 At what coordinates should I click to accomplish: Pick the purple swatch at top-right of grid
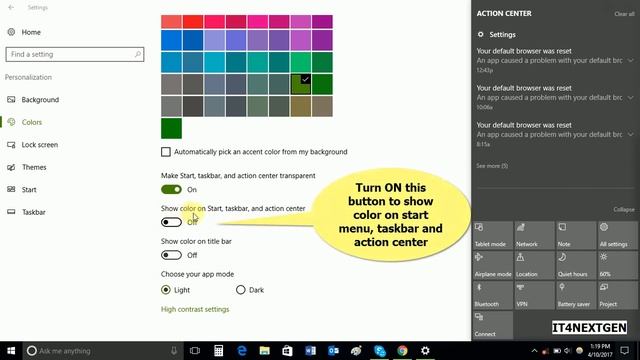coord(322,22)
